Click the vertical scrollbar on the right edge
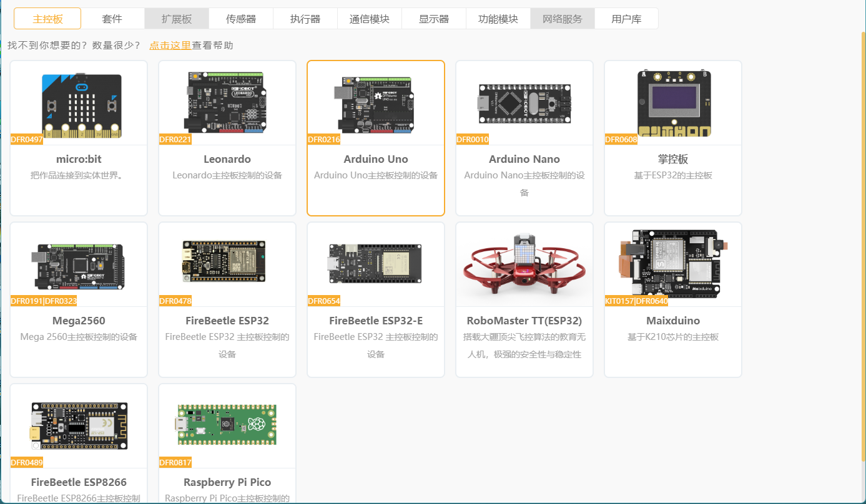The image size is (866, 504). click(x=864, y=250)
